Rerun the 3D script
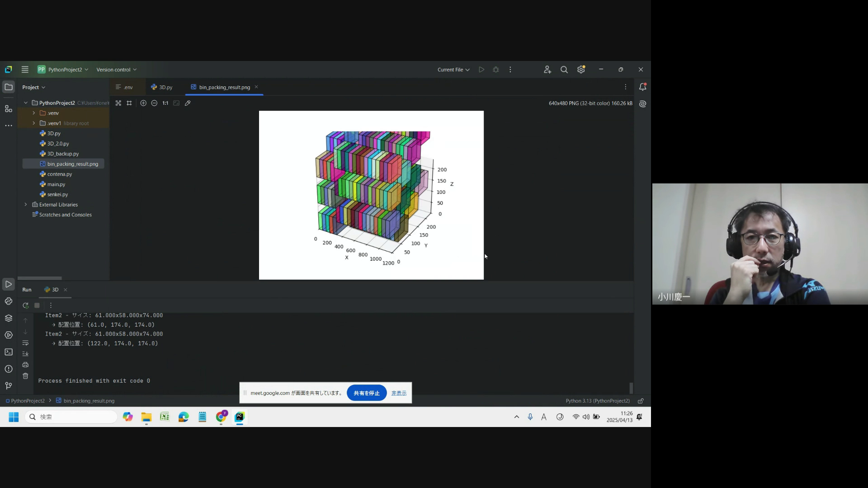 tap(26, 305)
